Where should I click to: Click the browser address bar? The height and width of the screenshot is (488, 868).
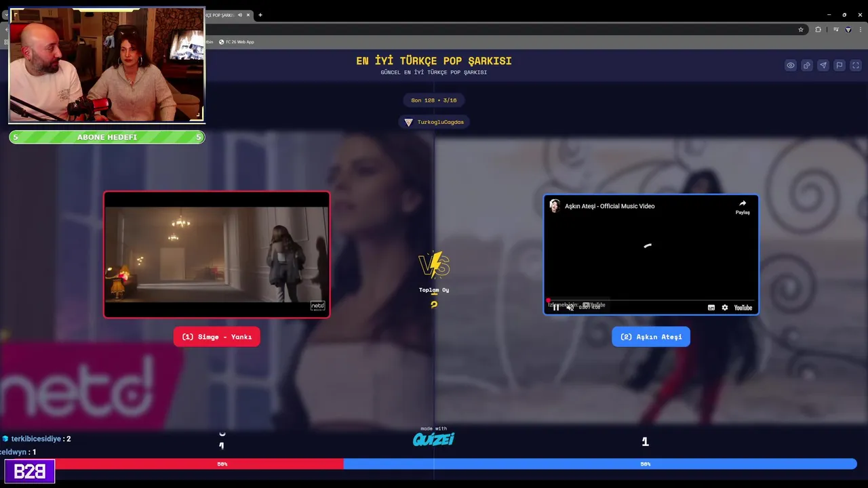click(x=502, y=30)
